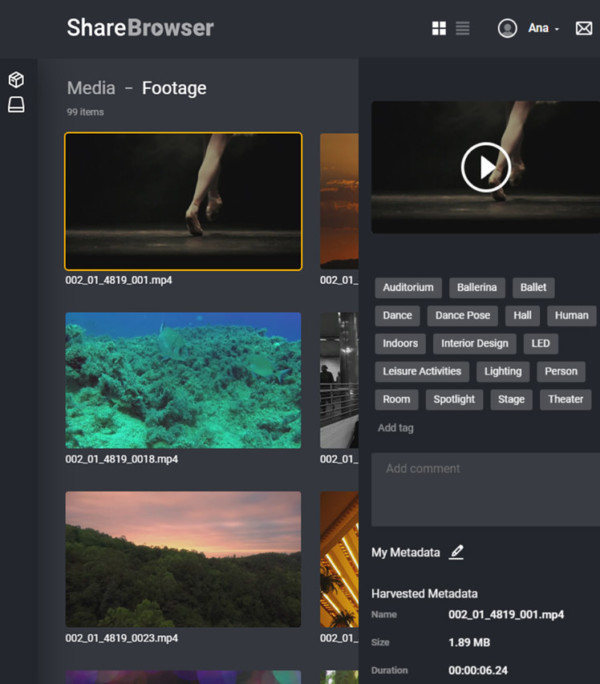The image size is (600, 684).
Task: Select the ballet feet thumbnail 002_01_4819_001.mp4
Action: click(x=183, y=201)
